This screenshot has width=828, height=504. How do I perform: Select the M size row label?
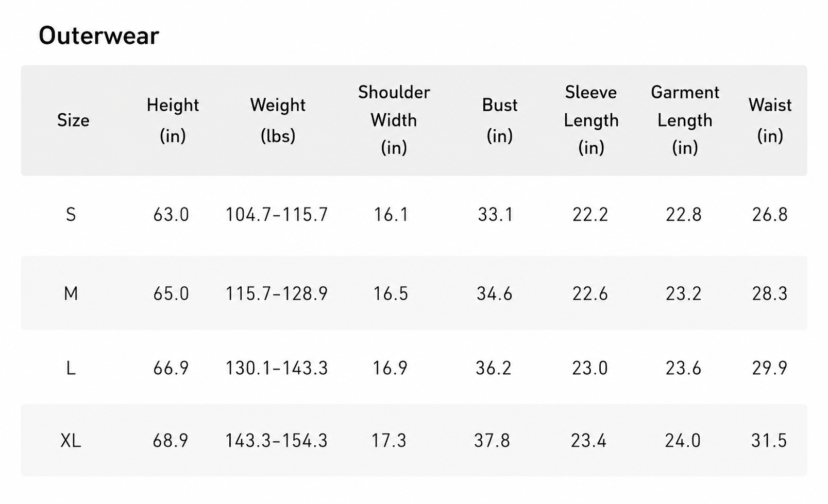pyautogui.click(x=71, y=293)
